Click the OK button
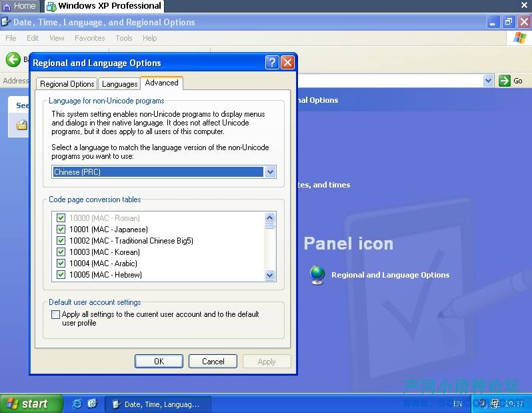532x413 pixels. pos(159,362)
